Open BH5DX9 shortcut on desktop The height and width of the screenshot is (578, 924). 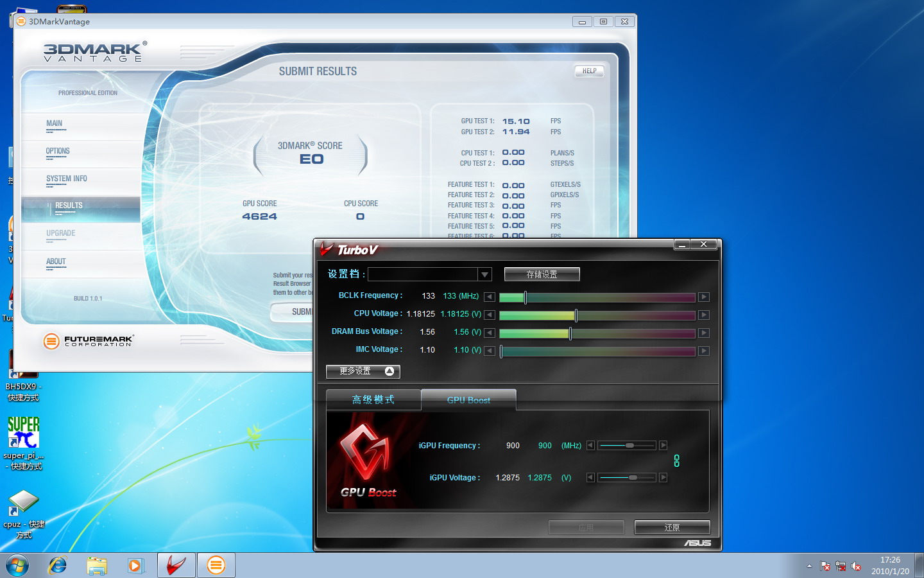(23, 376)
